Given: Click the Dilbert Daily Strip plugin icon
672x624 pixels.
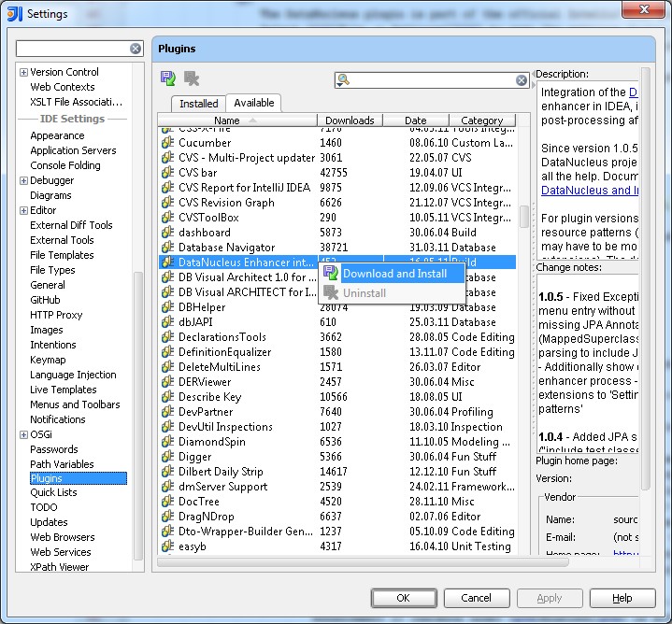Looking at the screenshot, I should [x=167, y=471].
